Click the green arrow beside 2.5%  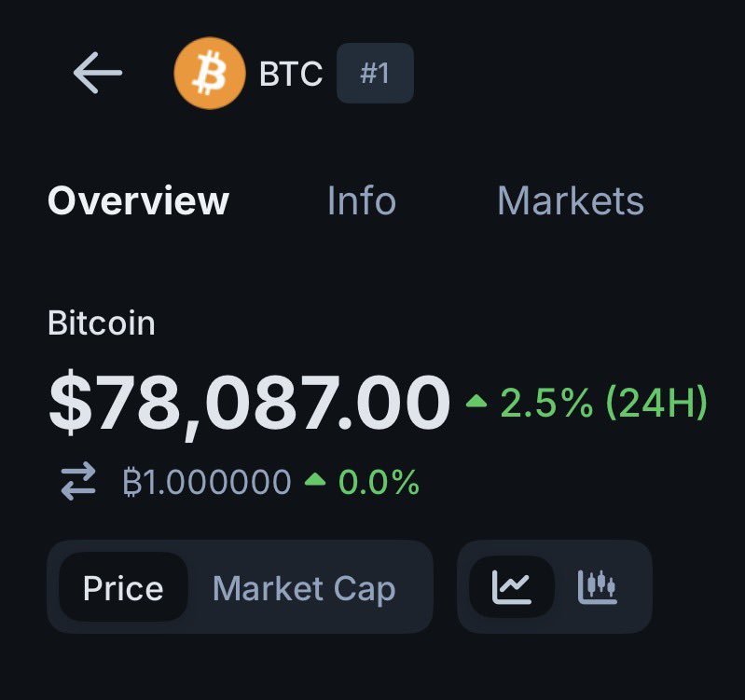pos(476,402)
